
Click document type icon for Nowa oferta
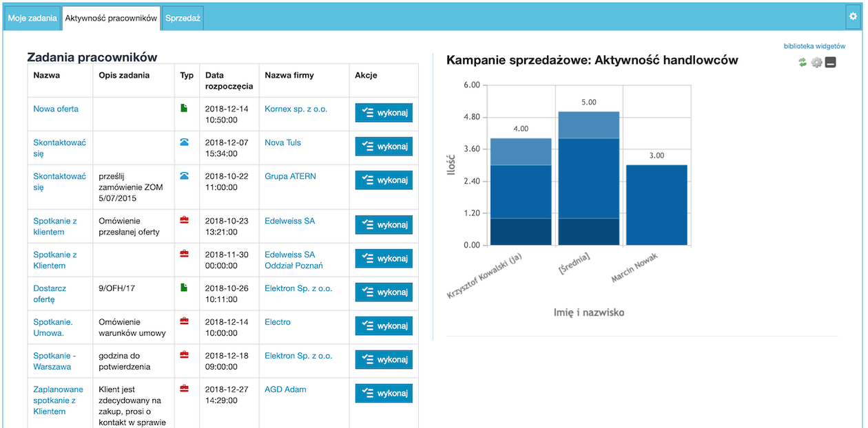click(184, 109)
